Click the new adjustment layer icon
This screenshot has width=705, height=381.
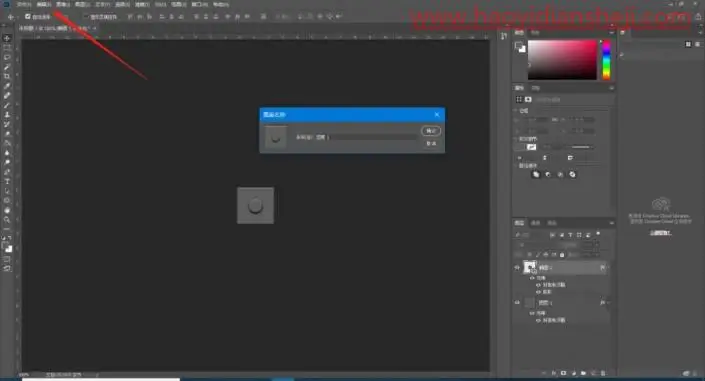[573, 373]
